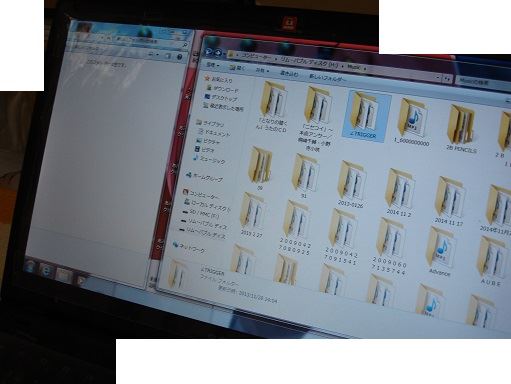Open the 2B PENCILS folder
The image size is (511, 384).
[462, 129]
